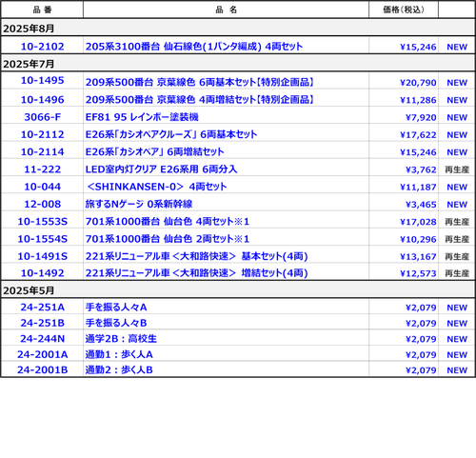Click the 205系3100番台 仙石線色 product name

click(194, 47)
